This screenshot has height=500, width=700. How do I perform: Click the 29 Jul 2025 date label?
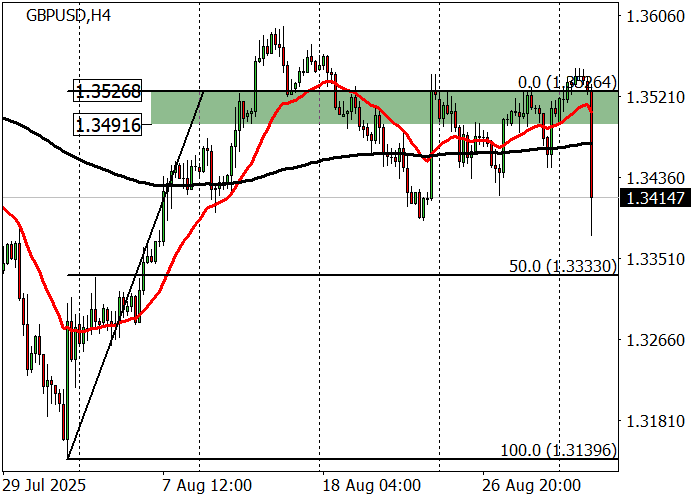pyautogui.click(x=44, y=485)
